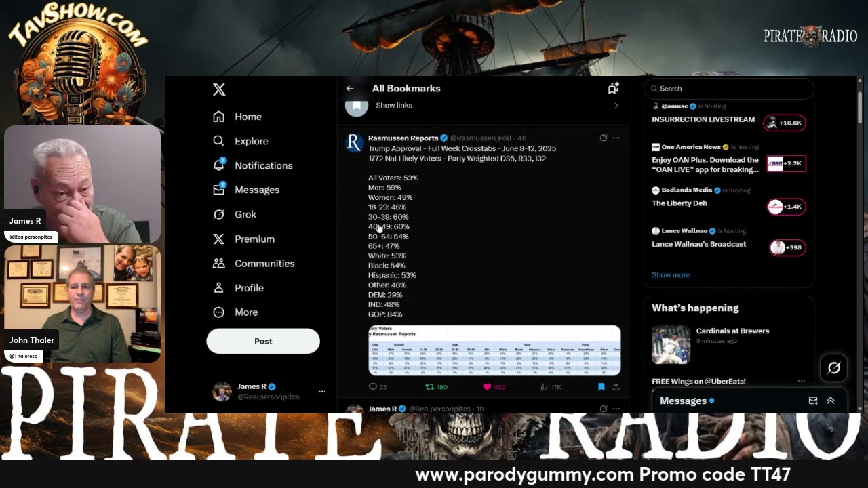View analytics showing 17K views
Viewport: 868px width, 488px height.
click(x=551, y=387)
